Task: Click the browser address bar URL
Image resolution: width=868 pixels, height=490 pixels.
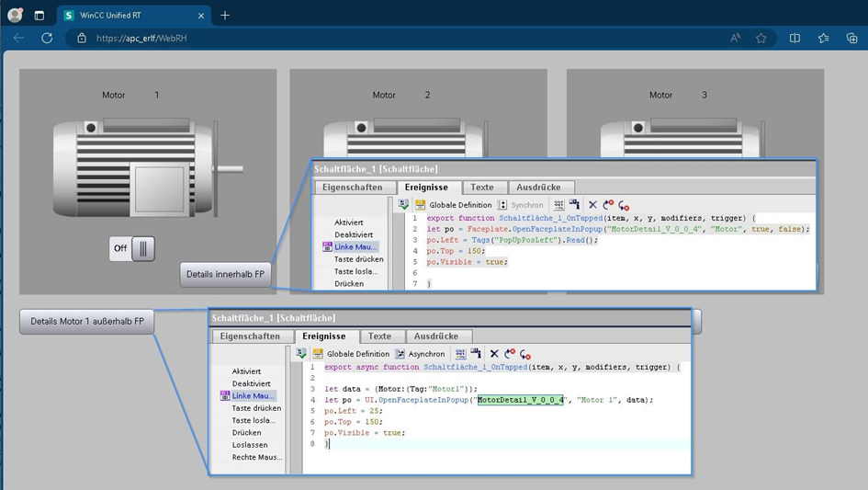Action: click(141, 39)
